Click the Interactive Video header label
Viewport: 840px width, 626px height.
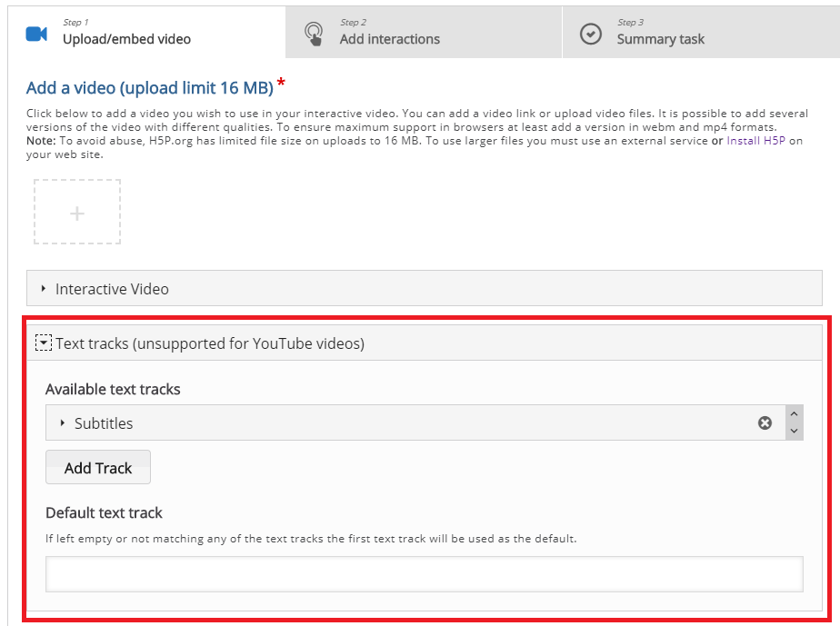pos(112,289)
